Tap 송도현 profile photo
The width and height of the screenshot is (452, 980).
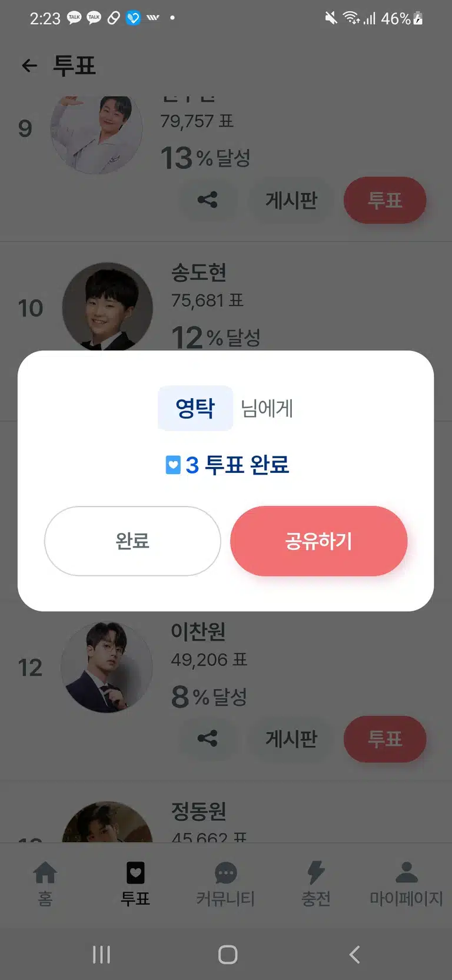[107, 307]
